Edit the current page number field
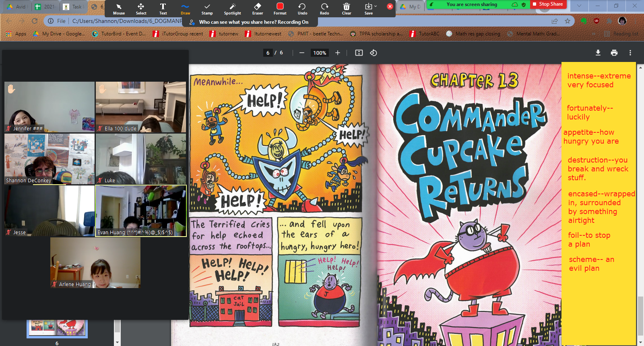Image resolution: width=644 pixels, height=346 pixels. tap(268, 53)
